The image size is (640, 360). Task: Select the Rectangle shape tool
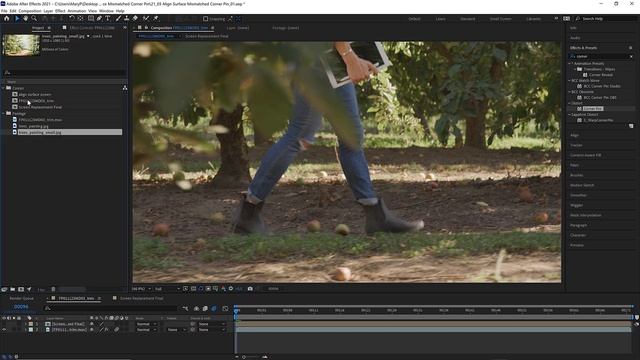91,18
